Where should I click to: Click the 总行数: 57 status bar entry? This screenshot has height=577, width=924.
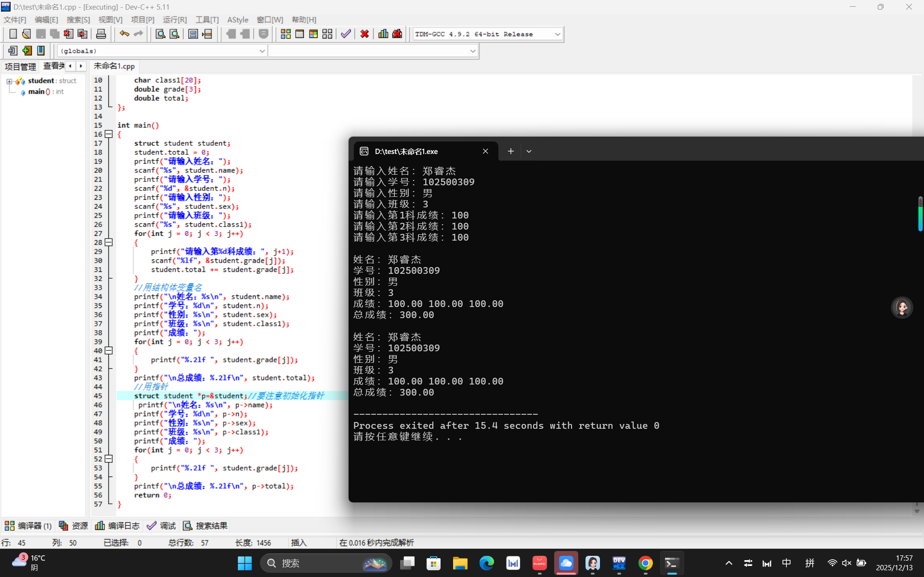pyautogui.click(x=188, y=542)
